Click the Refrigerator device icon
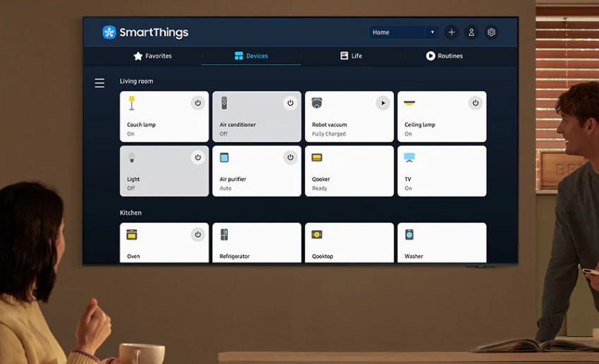Image resolution: width=599 pixels, height=364 pixels. (x=224, y=234)
